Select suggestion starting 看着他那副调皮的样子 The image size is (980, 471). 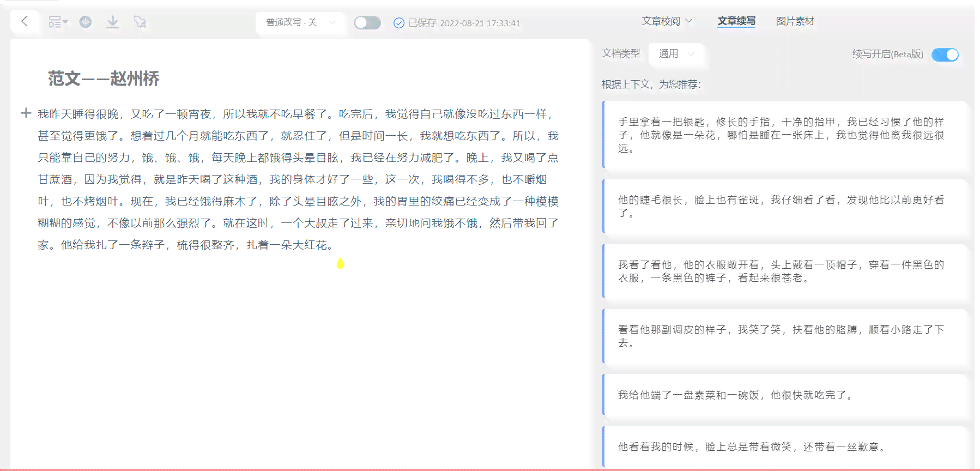pos(784,336)
